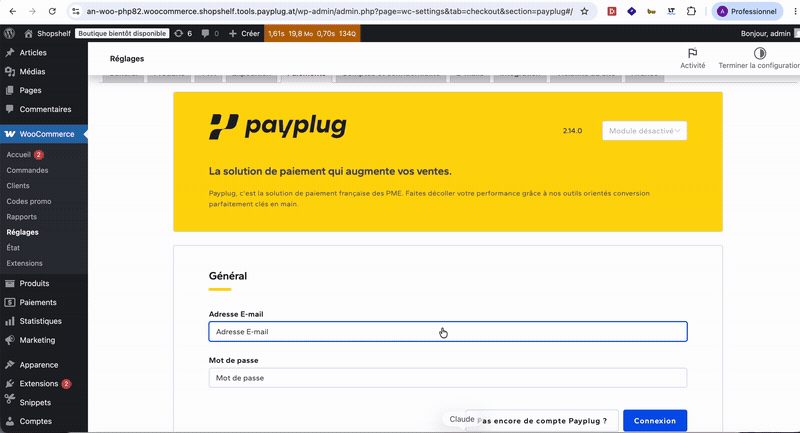Select Réglages submenu item
This screenshot has width=800, height=433.
pyautogui.click(x=22, y=232)
